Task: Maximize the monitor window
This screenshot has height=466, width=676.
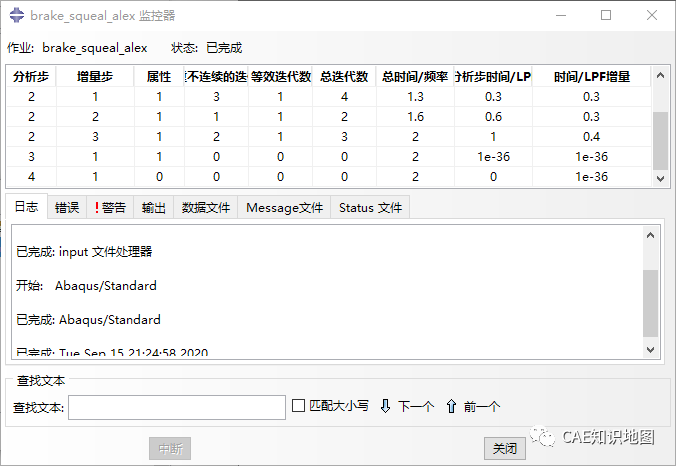Action: pos(606,16)
